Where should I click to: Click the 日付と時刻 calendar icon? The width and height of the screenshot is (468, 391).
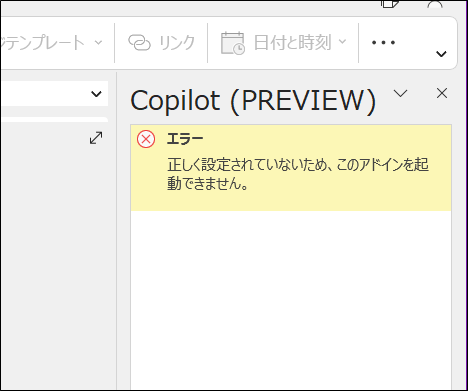(x=233, y=43)
